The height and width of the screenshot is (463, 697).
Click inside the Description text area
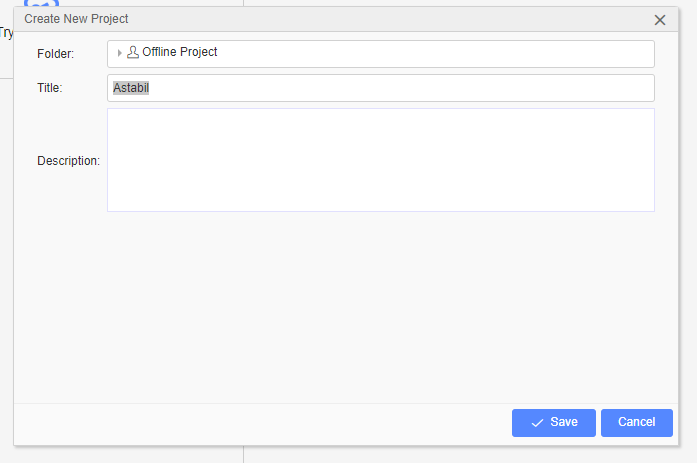(x=381, y=160)
